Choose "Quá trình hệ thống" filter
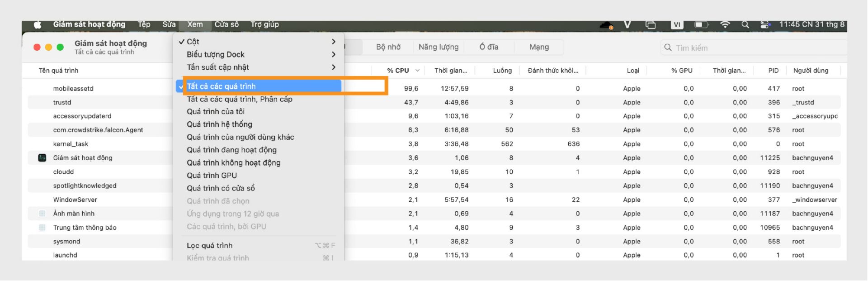Viewport: 868px width, 281px height. click(x=219, y=124)
